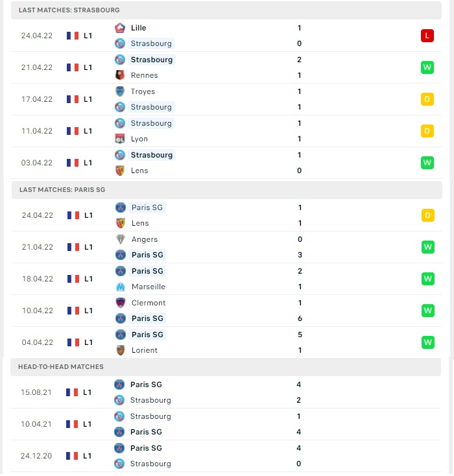Image resolution: width=454 pixels, height=476 pixels.
Task: Click the yellow D badge for Paris SG vs Lens
Action: [428, 215]
